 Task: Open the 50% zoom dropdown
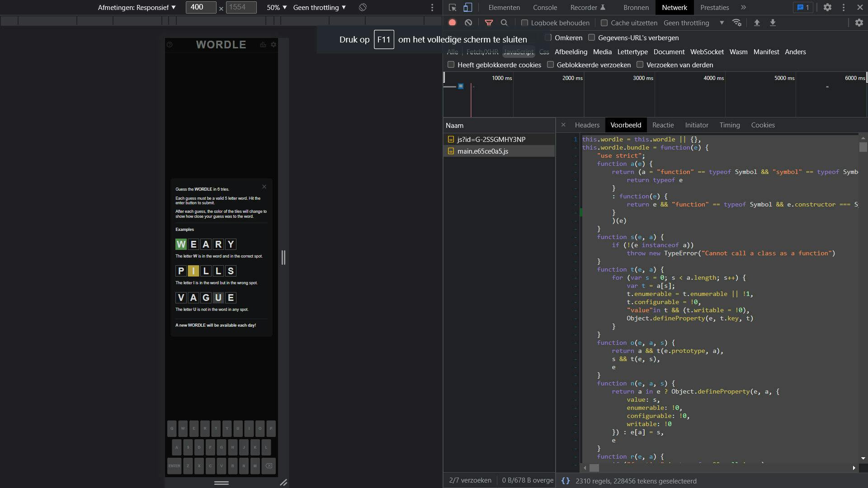click(277, 8)
